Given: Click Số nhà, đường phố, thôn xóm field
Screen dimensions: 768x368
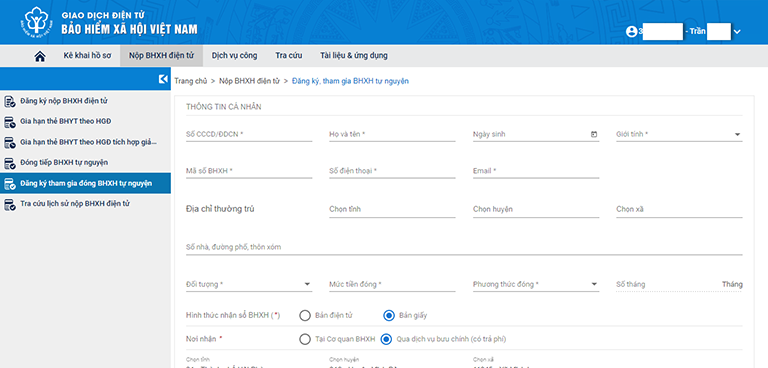Looking at the screenshot, I should 464,247.
